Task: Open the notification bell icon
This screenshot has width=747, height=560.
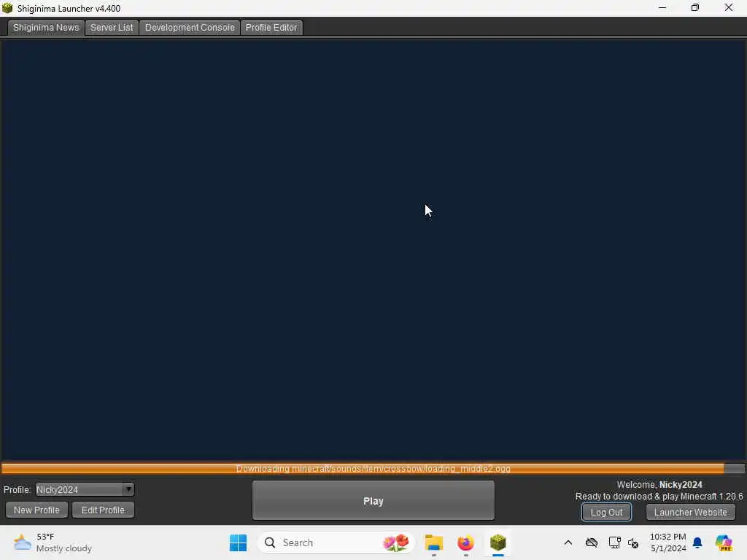Action: tap(697, 542)
